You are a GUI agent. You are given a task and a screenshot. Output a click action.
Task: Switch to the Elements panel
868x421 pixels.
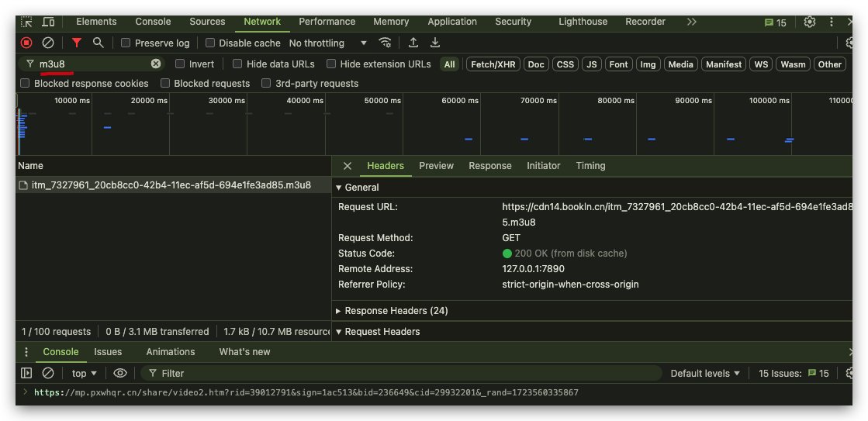coord(96,22)
